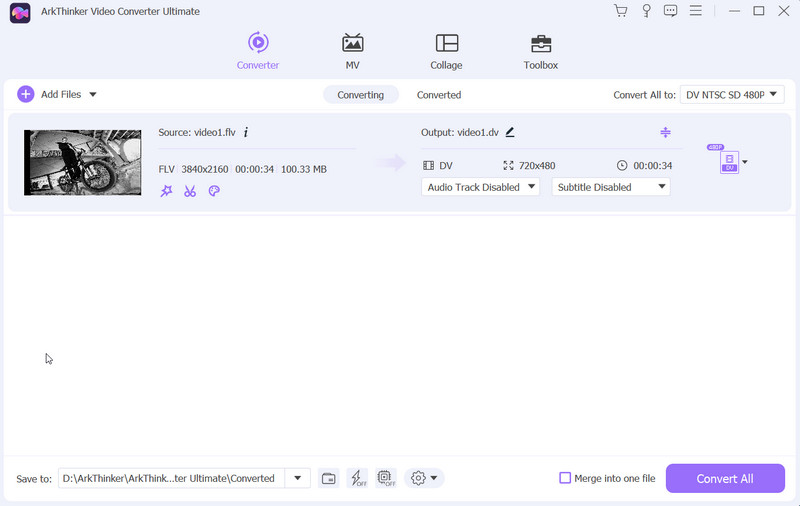Screen dimensions: 800x506
Task: Click the 720x480 resolution text
Action: pos(537,166)
